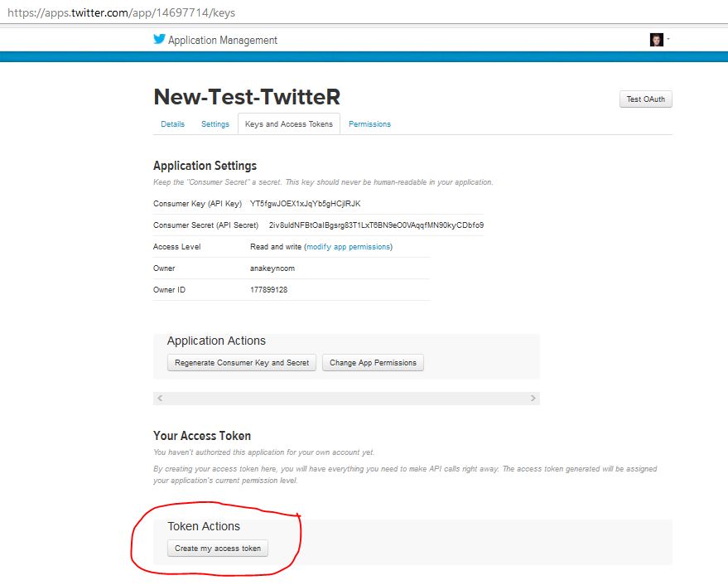The height and width of the screenshot is (585, 728).
Task: Click the Twitter bird logo
Action: coord(159,39)
